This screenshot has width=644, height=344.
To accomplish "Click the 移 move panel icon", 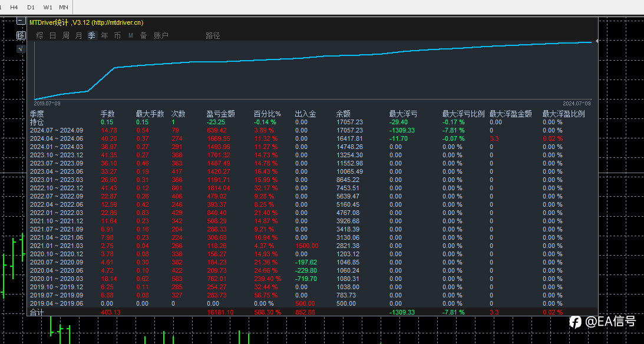I will pos(21,35).
